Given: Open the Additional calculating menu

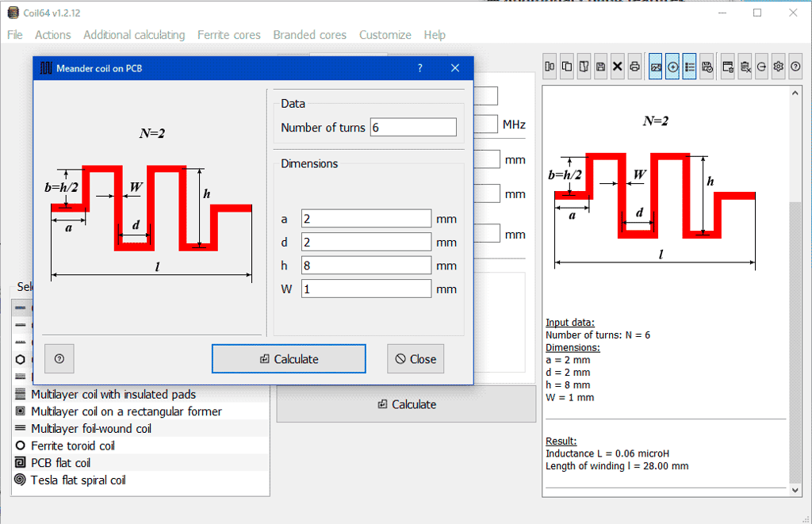Looking at the screenshot, I should click(x=133, y=35).
